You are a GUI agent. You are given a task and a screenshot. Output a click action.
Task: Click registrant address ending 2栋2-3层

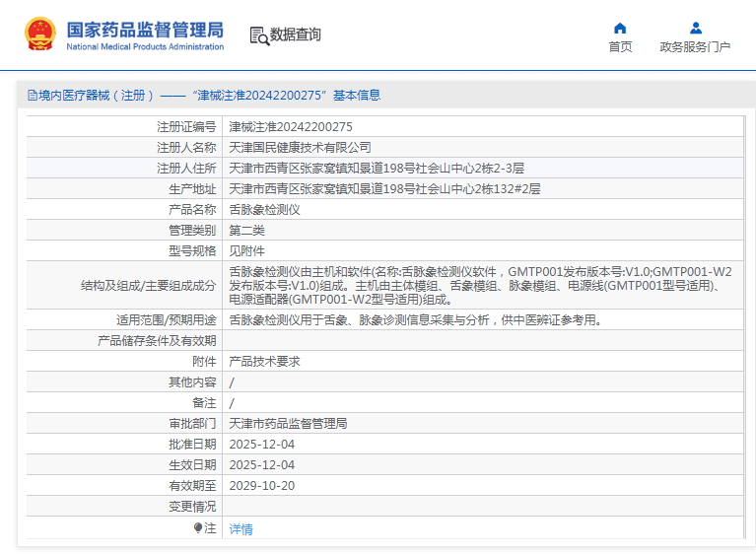pyautogui.click(x=377, y=169)
